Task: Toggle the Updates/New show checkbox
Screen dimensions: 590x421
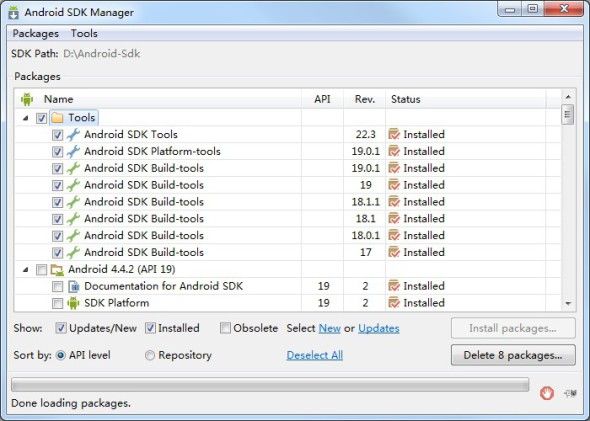Action: point(61,328)
